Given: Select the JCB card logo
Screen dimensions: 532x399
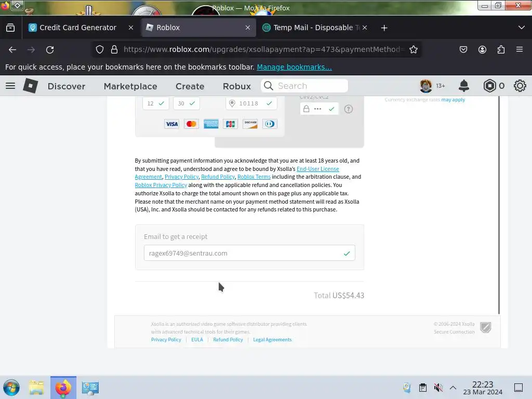Looking at the screenshot, I should [x=230, y=124].
